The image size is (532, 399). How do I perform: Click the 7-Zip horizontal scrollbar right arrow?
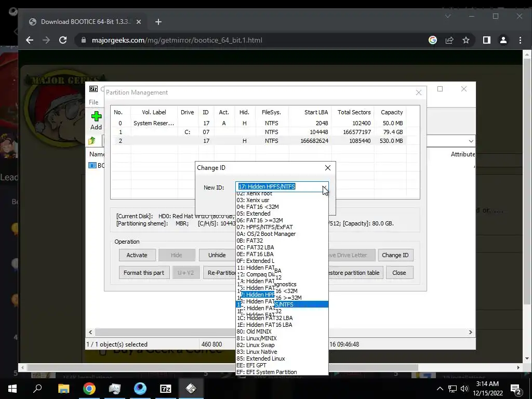click(x=470, y=332)
